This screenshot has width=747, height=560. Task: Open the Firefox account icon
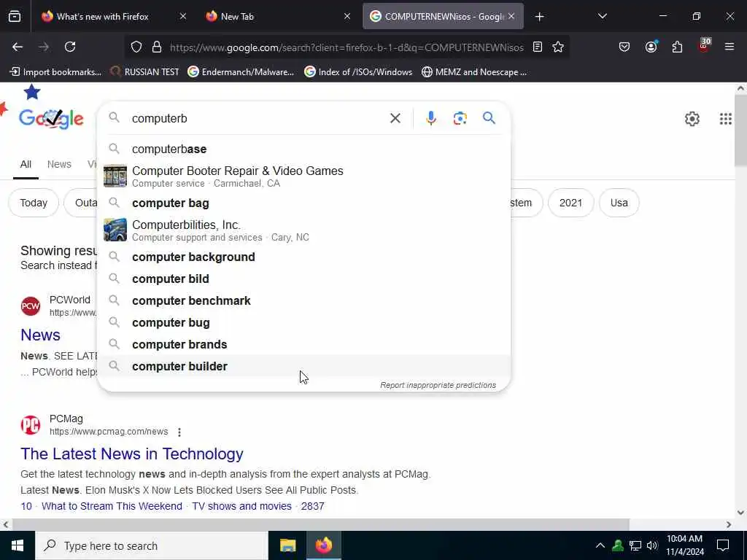coord(651,47)
